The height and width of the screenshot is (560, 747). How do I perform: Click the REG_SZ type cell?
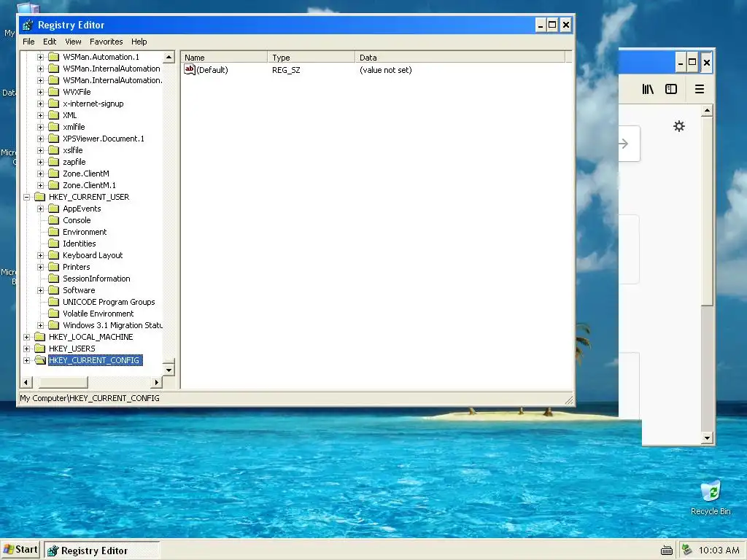(286, 70)
